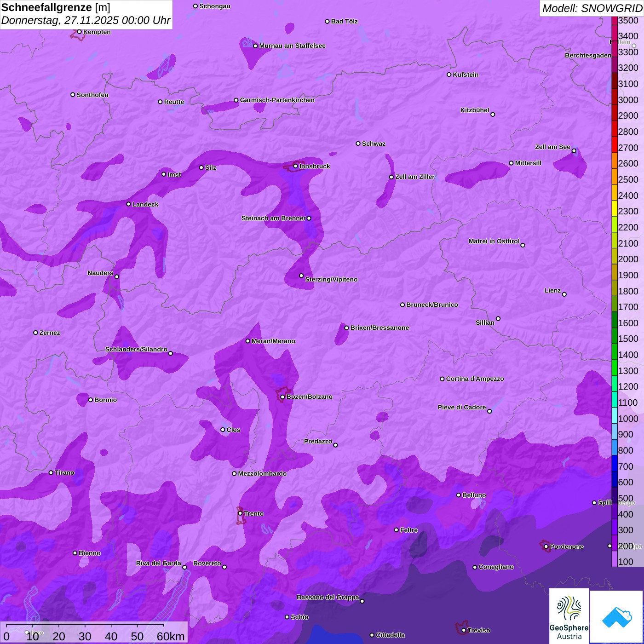
Task: Click the Mittersill label
Action: 528,163
